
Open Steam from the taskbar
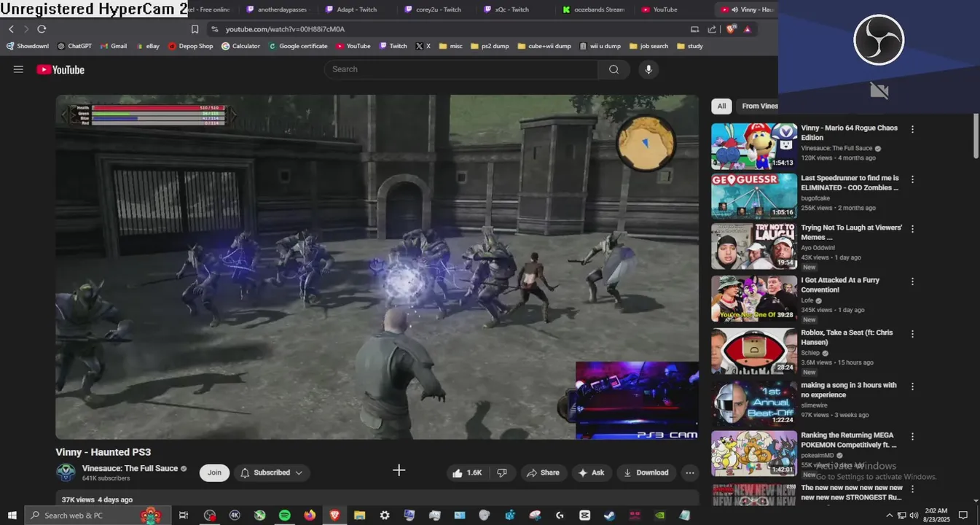[x=609, y=515]
